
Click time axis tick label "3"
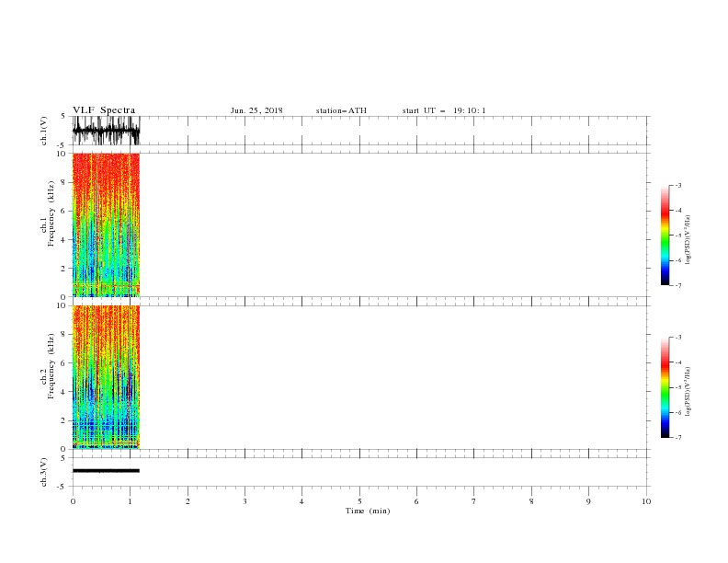click(245, 501)
